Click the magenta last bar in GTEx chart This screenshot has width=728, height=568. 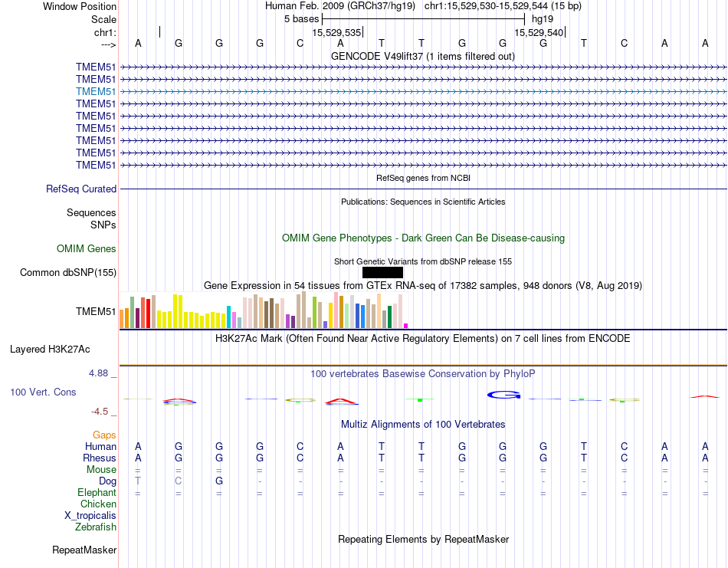[x=406, y=326]
